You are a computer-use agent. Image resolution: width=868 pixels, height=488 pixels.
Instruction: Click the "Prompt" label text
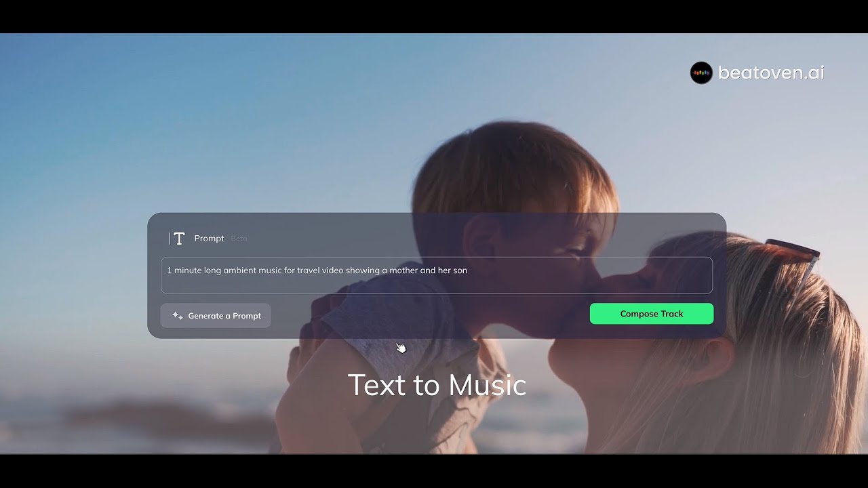209,239
